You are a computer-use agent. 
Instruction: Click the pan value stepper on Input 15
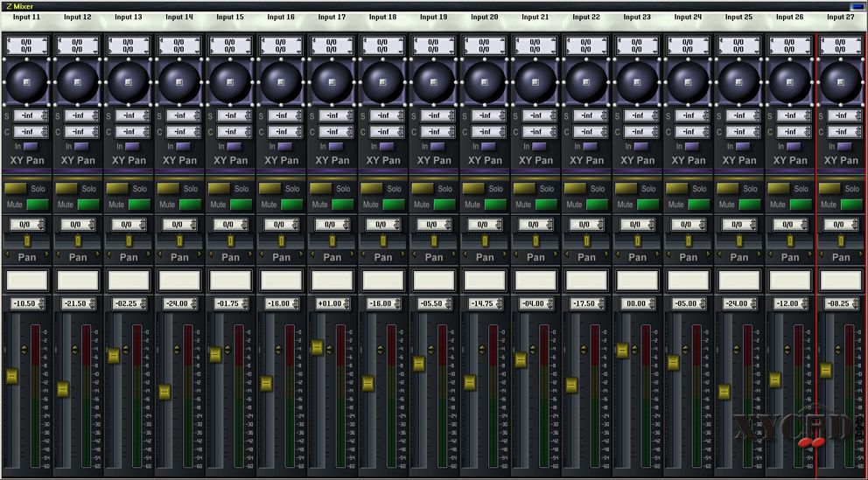245,225
